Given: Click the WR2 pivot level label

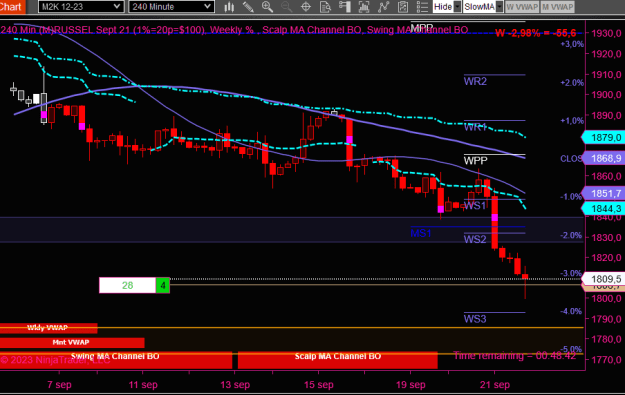Looking at the screenshot, I should tap(475, 81).
